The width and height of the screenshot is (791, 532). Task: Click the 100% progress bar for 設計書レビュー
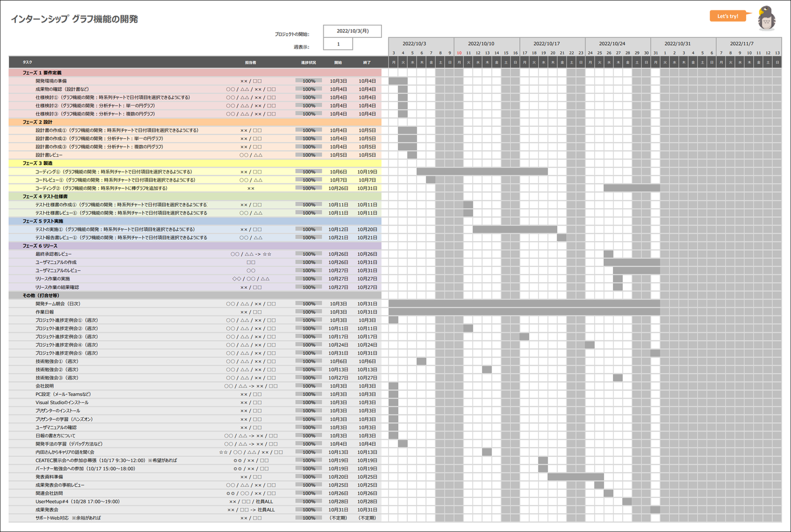click(x=309, y=155)
